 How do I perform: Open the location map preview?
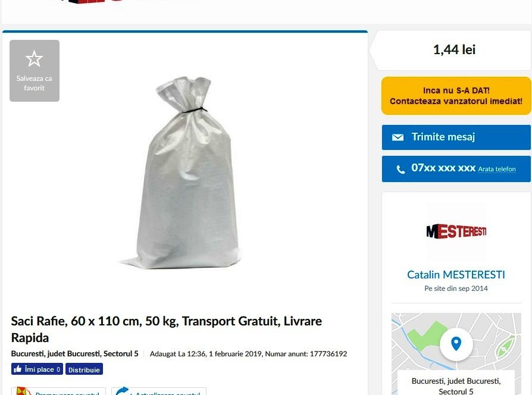(456, 353)
